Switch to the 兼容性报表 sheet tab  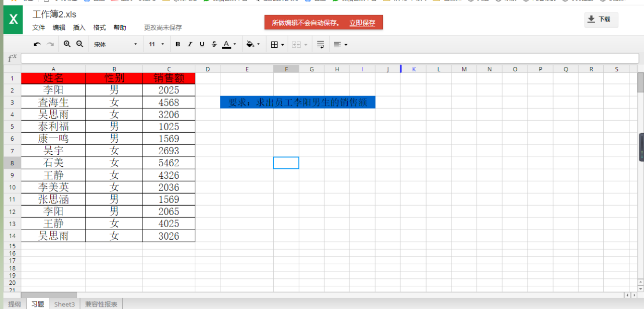101,304
